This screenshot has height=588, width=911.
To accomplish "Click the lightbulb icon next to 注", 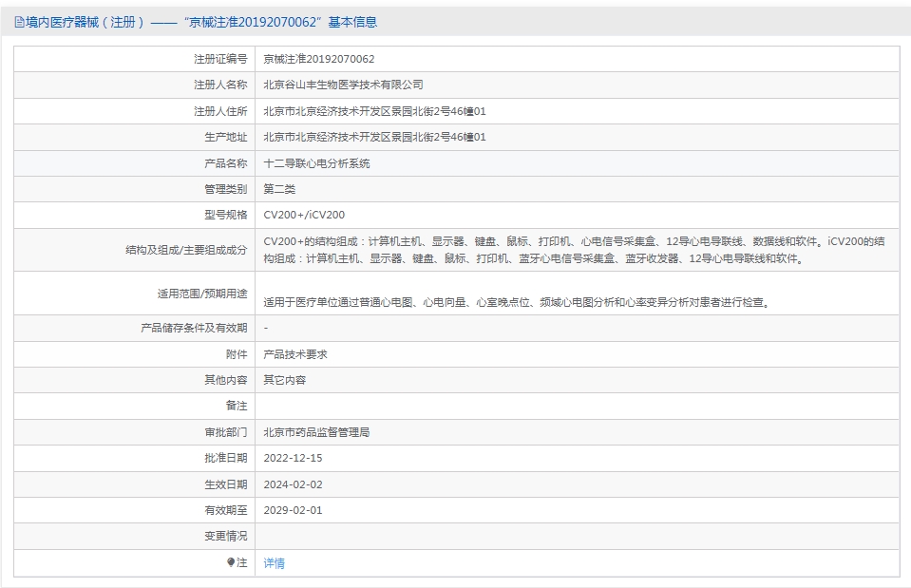I will tap(231, 561).
